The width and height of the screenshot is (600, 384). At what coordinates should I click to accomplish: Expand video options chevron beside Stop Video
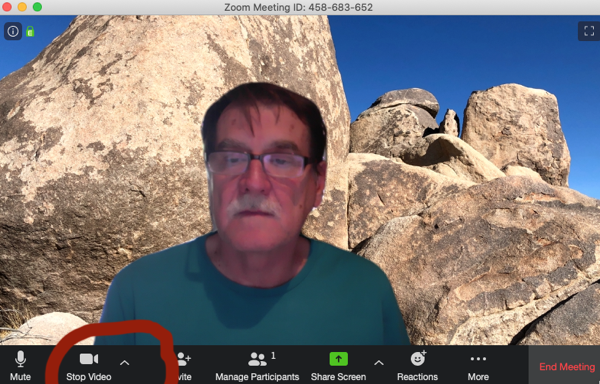coord(125,363)
